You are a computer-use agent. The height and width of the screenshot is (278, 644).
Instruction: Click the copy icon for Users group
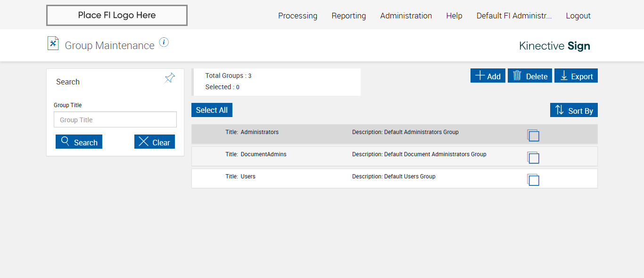coord(533,180)
